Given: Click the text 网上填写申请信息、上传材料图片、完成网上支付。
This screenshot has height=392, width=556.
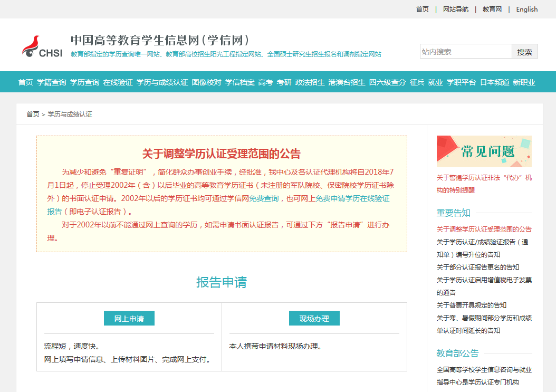Looking at the screenshot, I should (129, 359).
